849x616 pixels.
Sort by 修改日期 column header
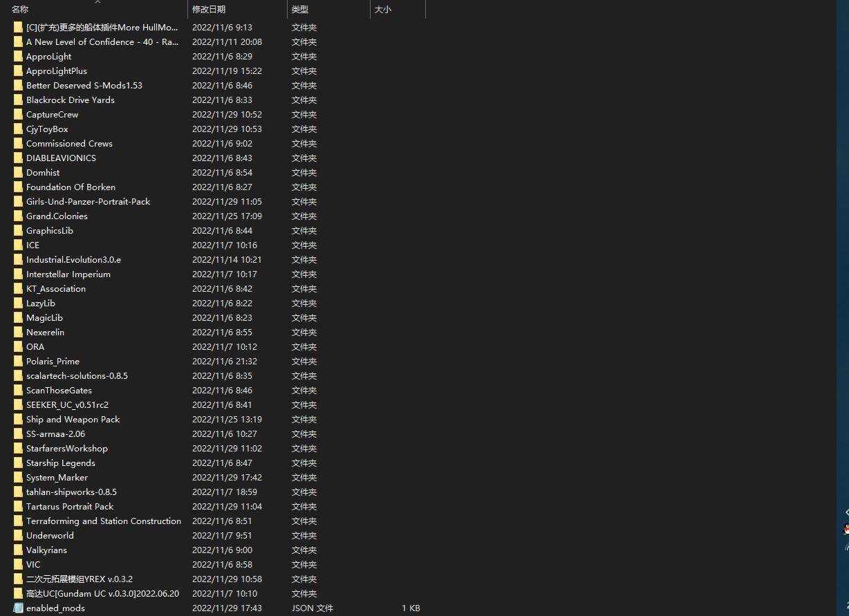pyautogui.click(x=209, y=10)
